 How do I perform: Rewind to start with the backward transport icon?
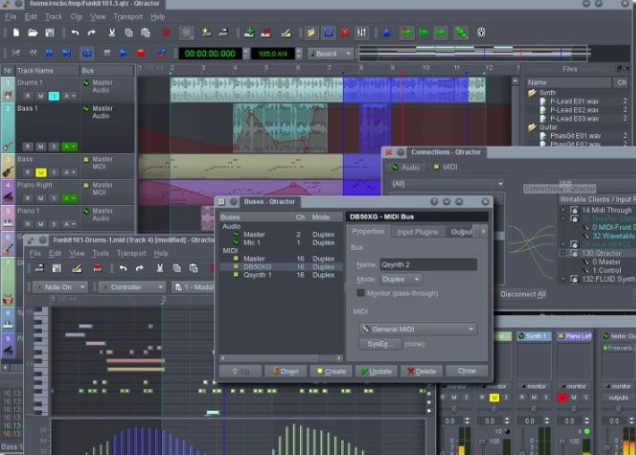(x=16, y=53)
